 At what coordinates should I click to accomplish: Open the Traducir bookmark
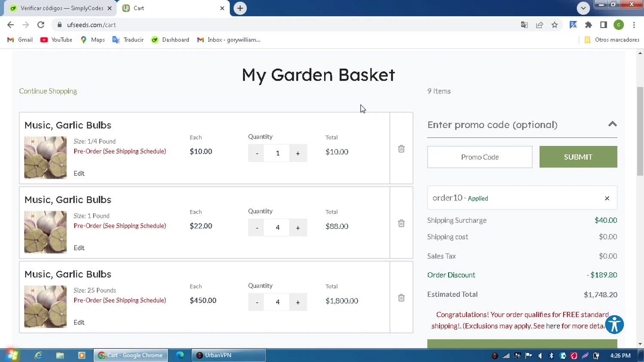point(128,40)
